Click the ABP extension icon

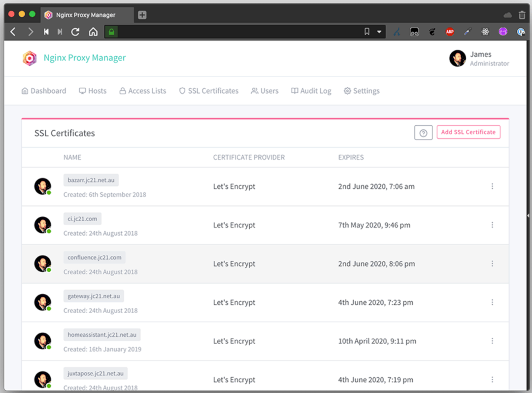click(x=449, y=32)
